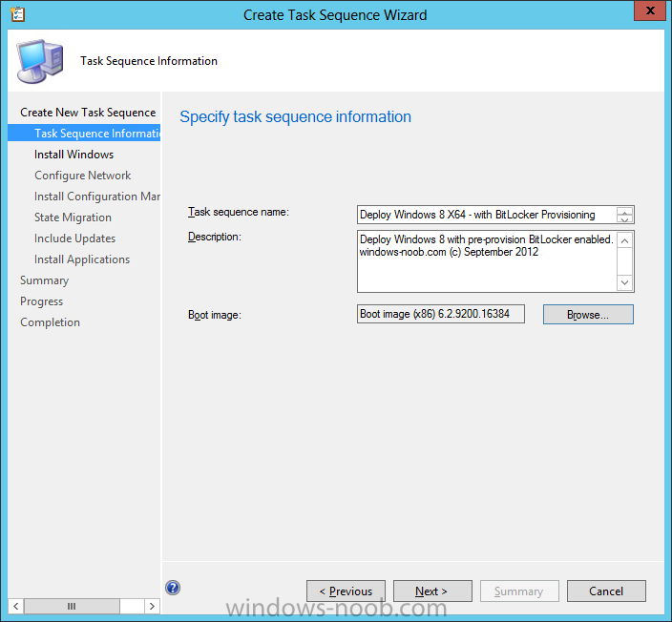Select Include Updates step

[x=75, y=238]
